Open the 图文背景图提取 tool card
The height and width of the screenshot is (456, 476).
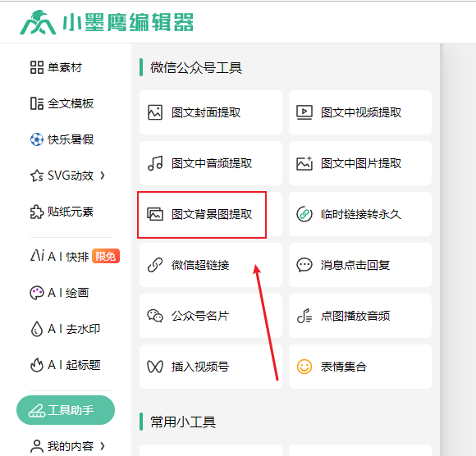point(211,214)
